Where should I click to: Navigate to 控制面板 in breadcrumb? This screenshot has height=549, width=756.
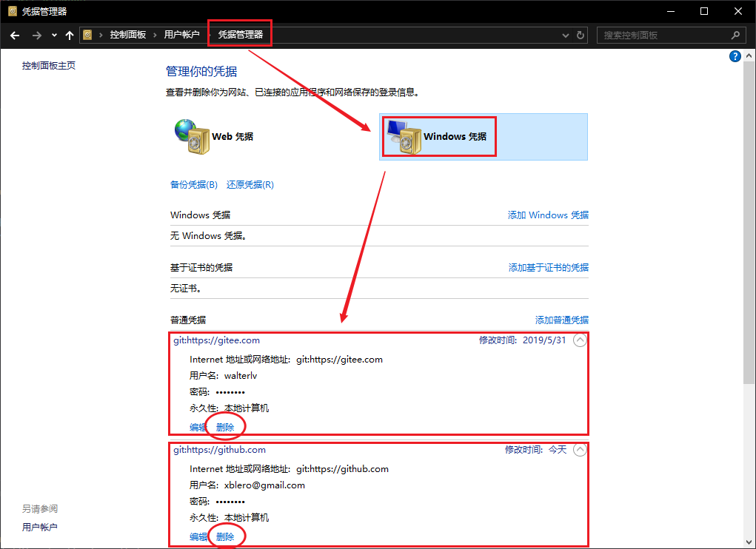point(127,35)
